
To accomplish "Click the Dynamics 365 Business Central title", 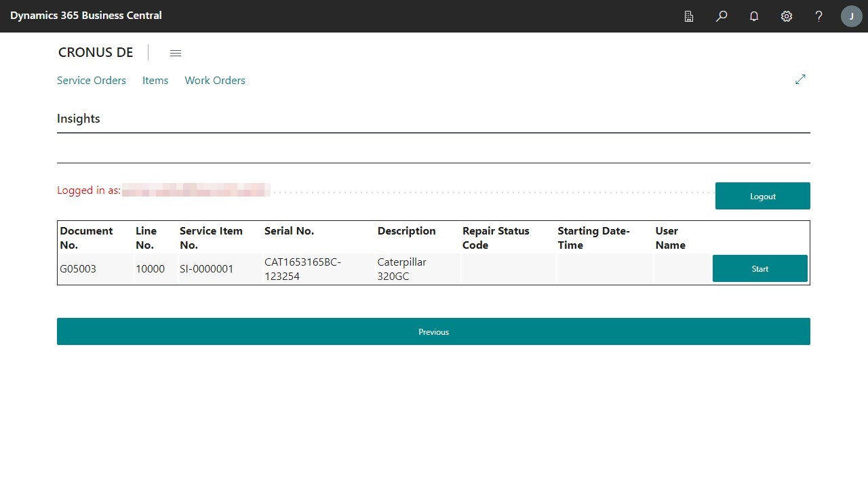I will [85, 16].
